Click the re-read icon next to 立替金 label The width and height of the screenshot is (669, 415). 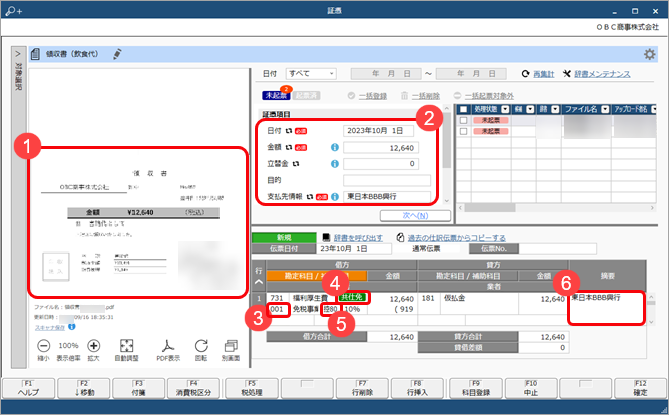(296, 163)
